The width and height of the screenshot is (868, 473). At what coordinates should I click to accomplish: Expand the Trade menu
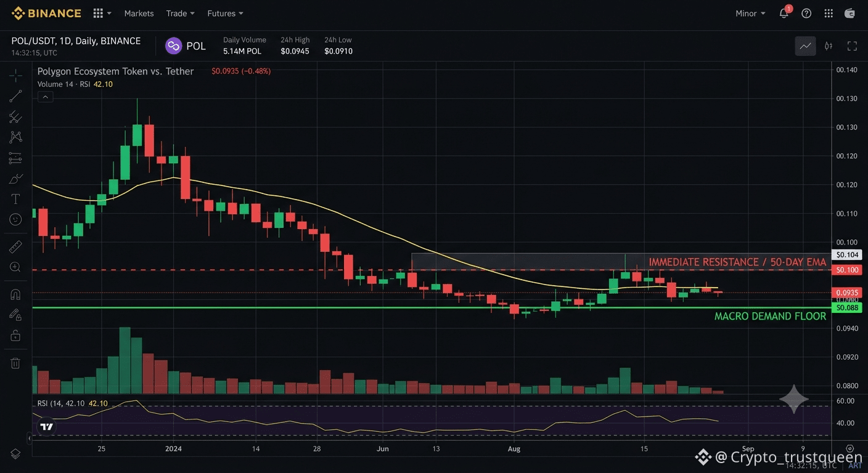[x=180, y=13]
